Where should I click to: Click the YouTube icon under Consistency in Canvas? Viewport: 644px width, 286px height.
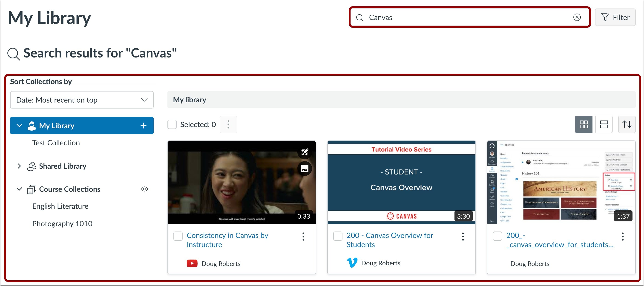pos(192,263)
